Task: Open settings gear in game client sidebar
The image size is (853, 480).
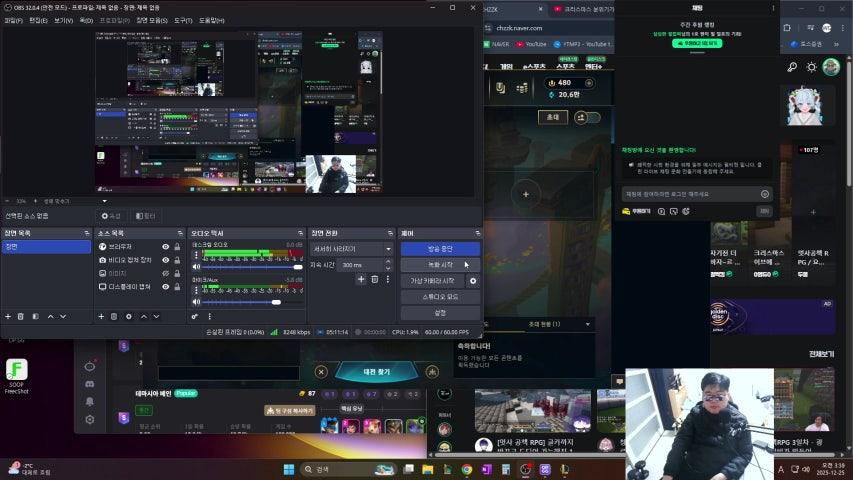Action: (x=90, y=420)
